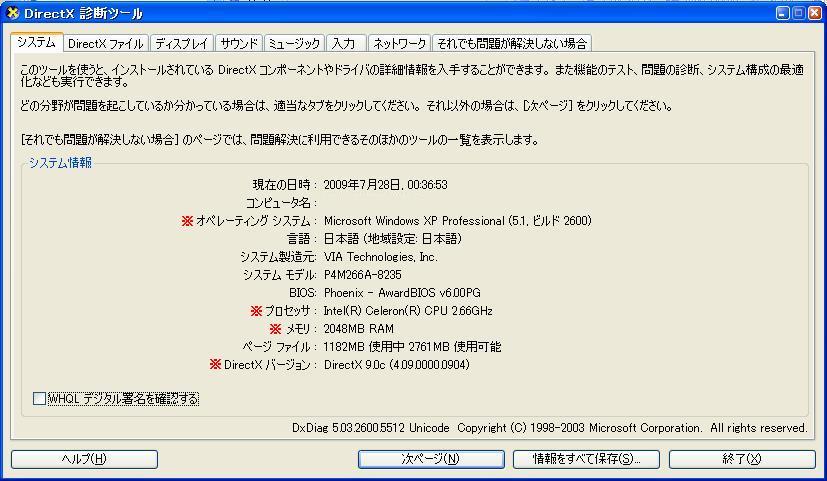Select the ミュージック tab

click(x=294, y=43)
